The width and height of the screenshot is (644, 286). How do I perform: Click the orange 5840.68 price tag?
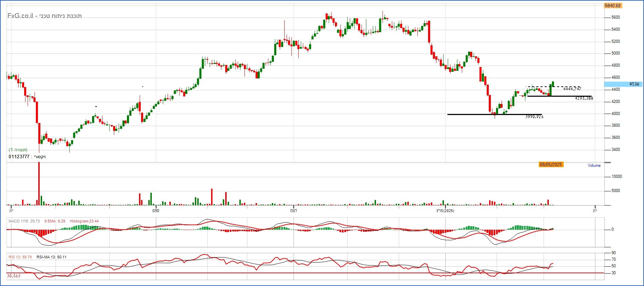tap(613, 6)
